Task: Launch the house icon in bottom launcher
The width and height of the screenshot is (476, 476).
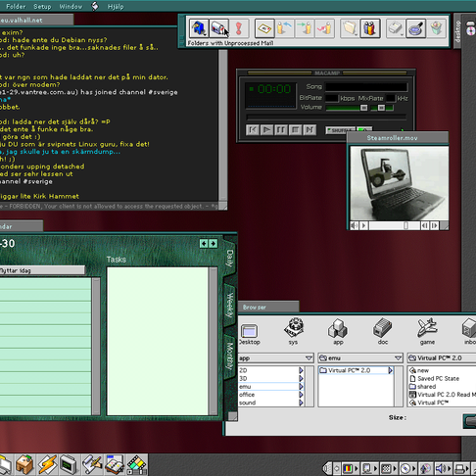Action: [x=25, y=465]
